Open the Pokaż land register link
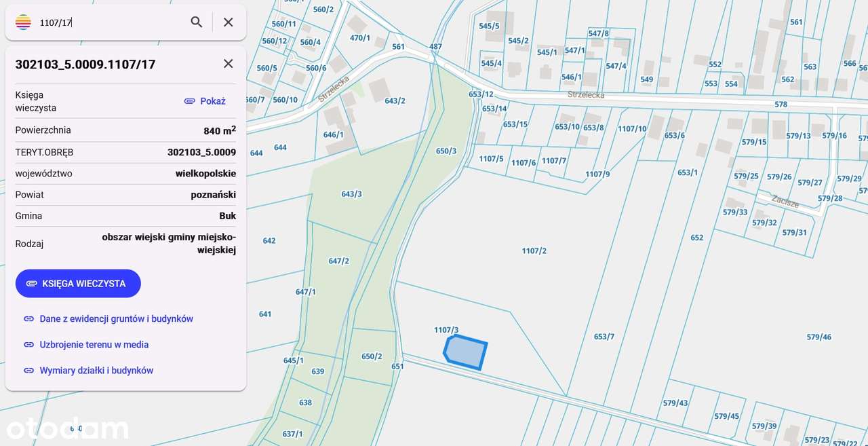Screen dimensions: 868x446 pos(205,101)
